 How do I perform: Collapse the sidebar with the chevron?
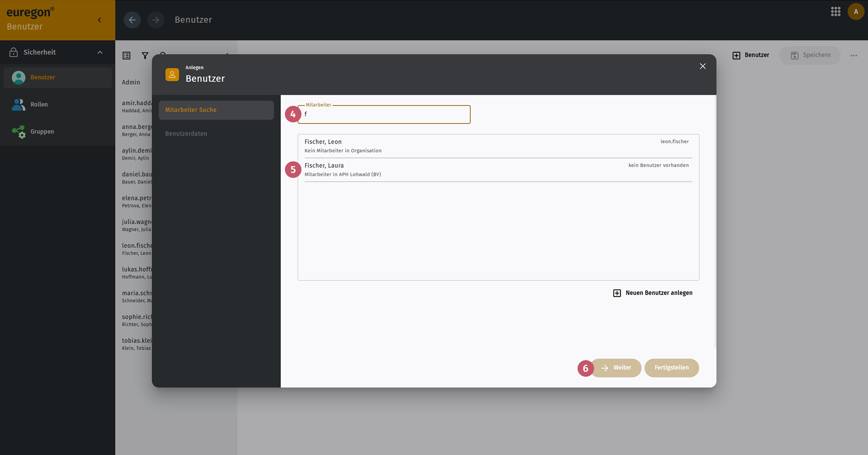[100, 20]
